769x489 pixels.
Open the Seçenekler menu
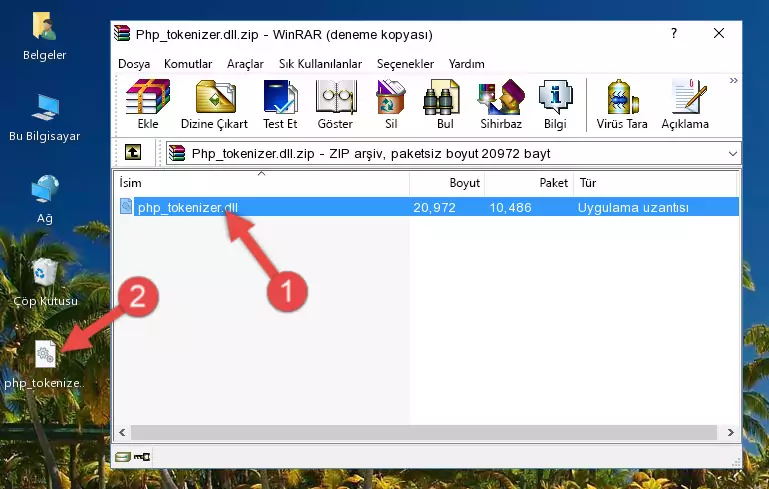coord(405,64)
